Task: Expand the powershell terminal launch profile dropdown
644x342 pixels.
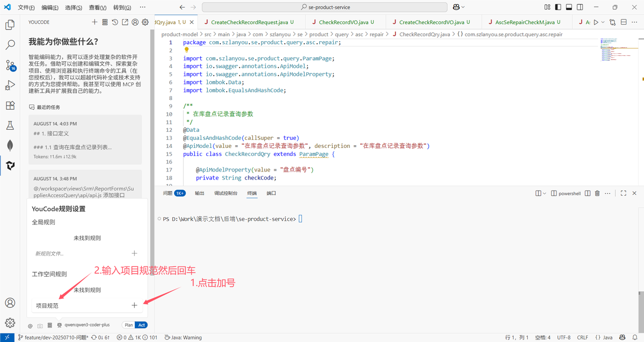Action: tap(544, 193)
